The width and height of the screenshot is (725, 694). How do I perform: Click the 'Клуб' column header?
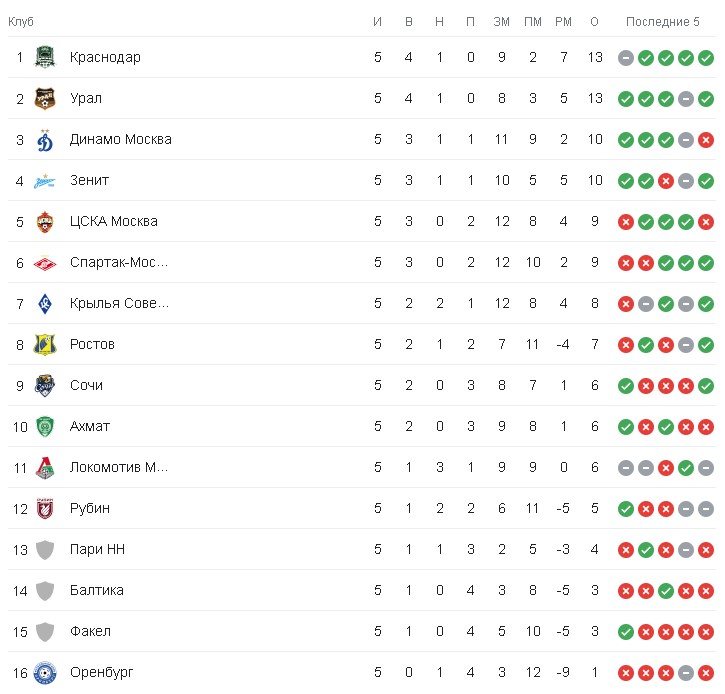click(x=21, y=22)
